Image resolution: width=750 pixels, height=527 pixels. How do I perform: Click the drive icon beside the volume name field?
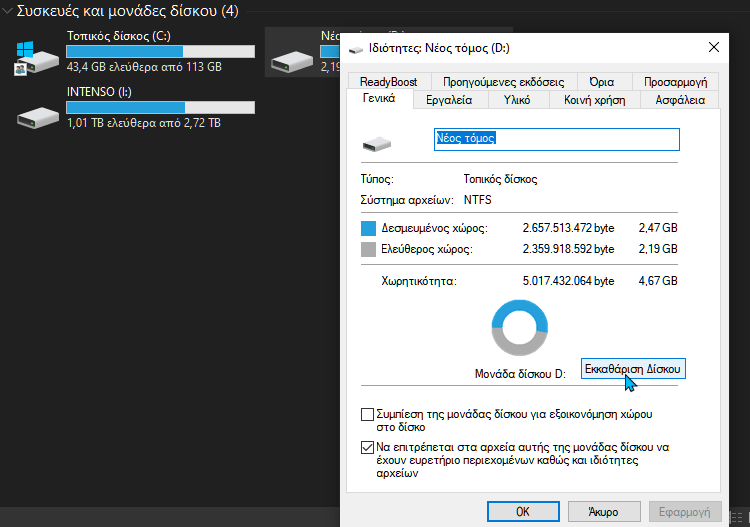pos(377,144)
